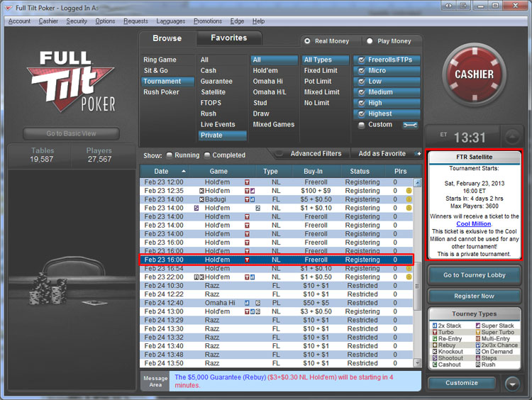Click the tournament list scrollbar down arrow
532x400 pixels.
(x=418, y=363)
